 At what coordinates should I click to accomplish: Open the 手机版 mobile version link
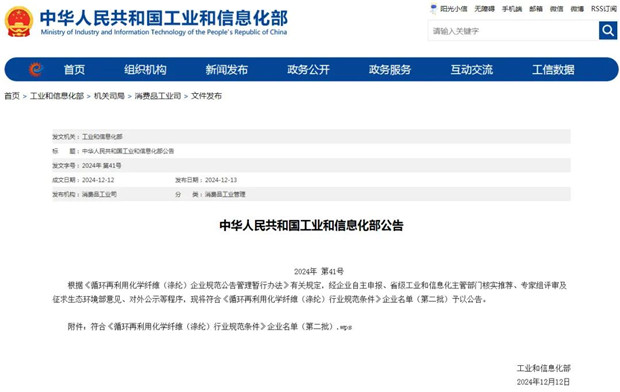coord(512,9)
